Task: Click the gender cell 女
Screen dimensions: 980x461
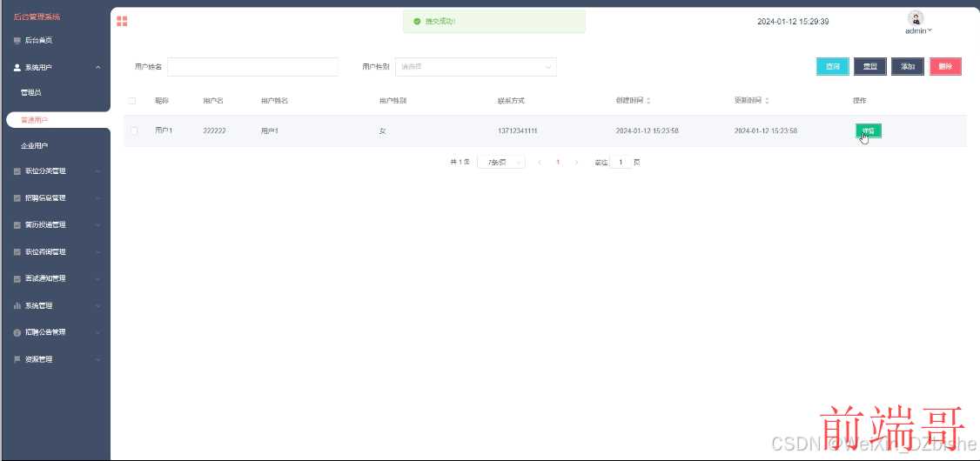Action: point(382,131)
